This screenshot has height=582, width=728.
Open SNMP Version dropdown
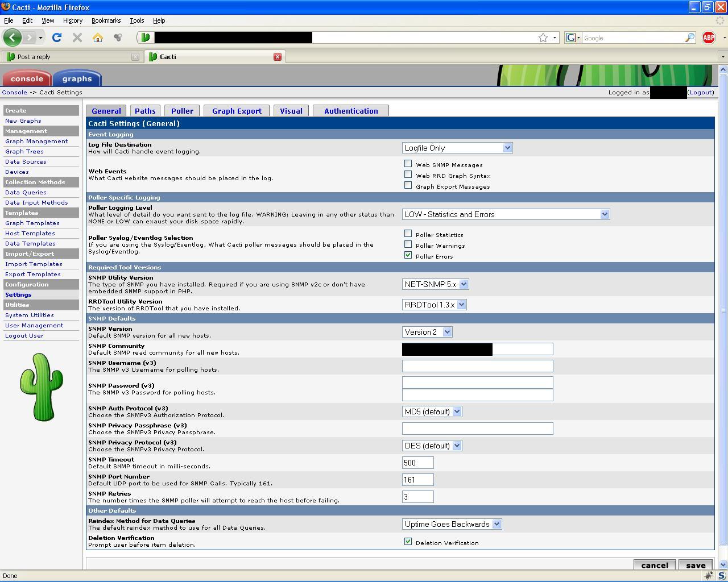coord(427,332)
